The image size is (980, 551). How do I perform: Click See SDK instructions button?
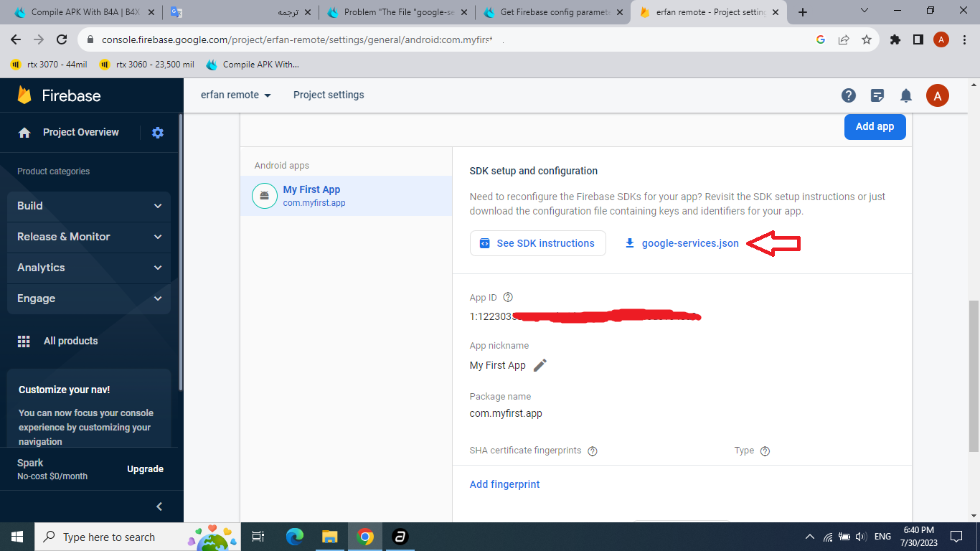pos(538,243)
